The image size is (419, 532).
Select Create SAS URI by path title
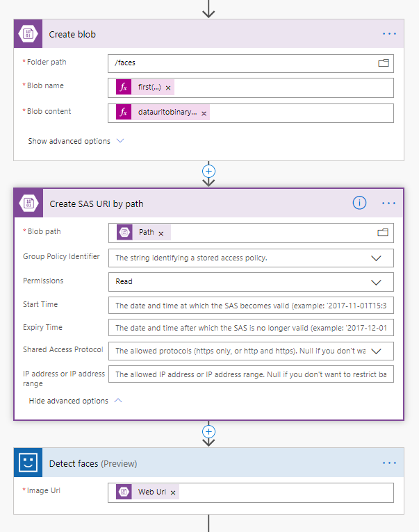[97, 204]
